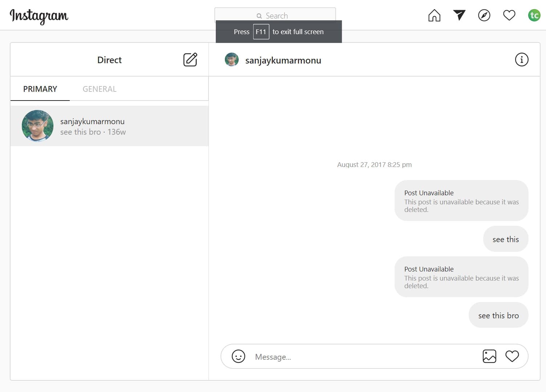Open conversation details info icon
The width and height of the screenshot is (546, 392).
click(522, 60)
